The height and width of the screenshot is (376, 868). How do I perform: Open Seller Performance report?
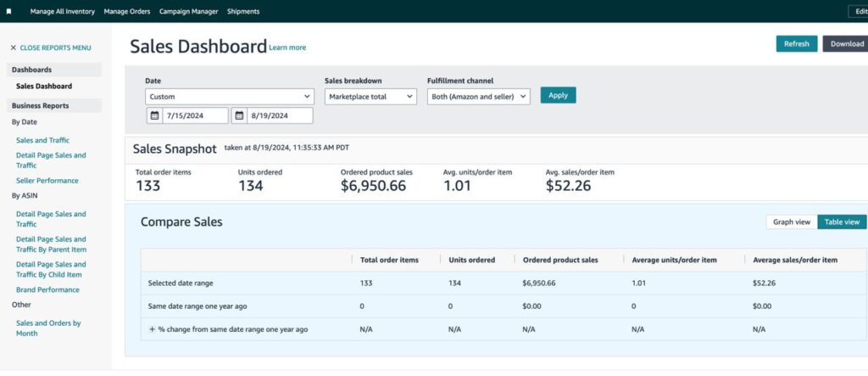47,181
